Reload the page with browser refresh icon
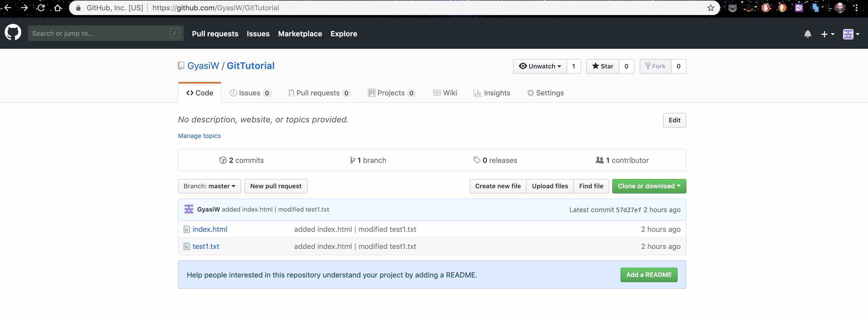The width and height of the screenshot is (868, 320). pyautogui.click(x=41, y=8)
